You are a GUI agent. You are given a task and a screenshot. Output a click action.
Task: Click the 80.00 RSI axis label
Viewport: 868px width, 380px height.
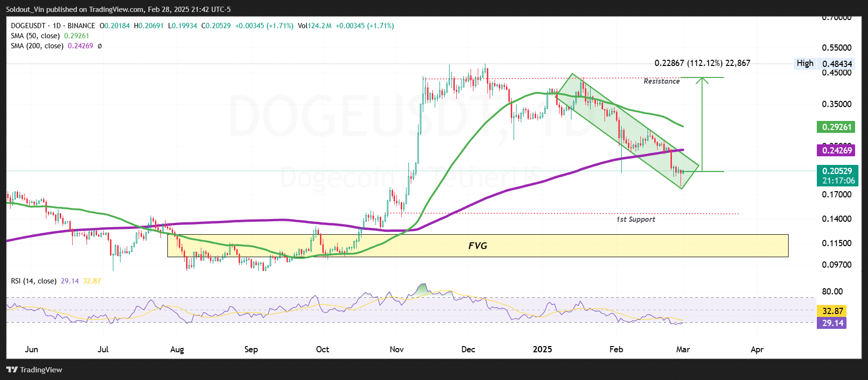tap(832, 292)
